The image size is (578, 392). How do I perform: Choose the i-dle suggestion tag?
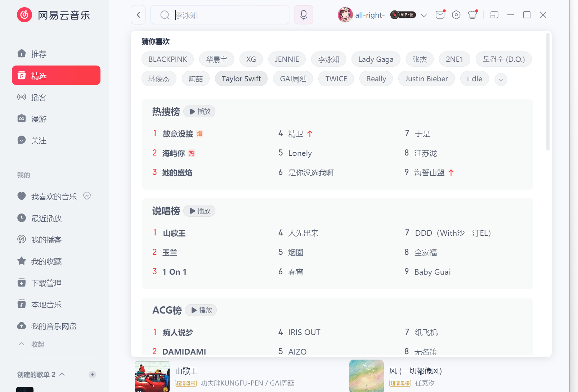475,79
